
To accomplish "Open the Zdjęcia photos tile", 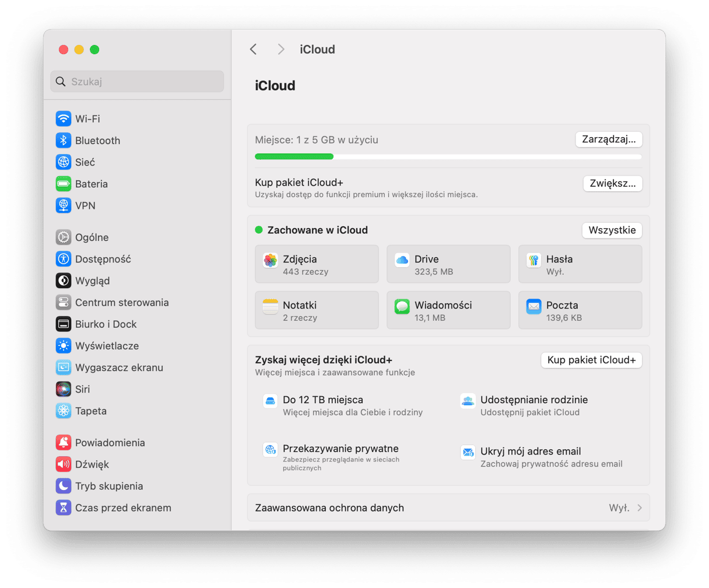I will (x=317, y=264).
